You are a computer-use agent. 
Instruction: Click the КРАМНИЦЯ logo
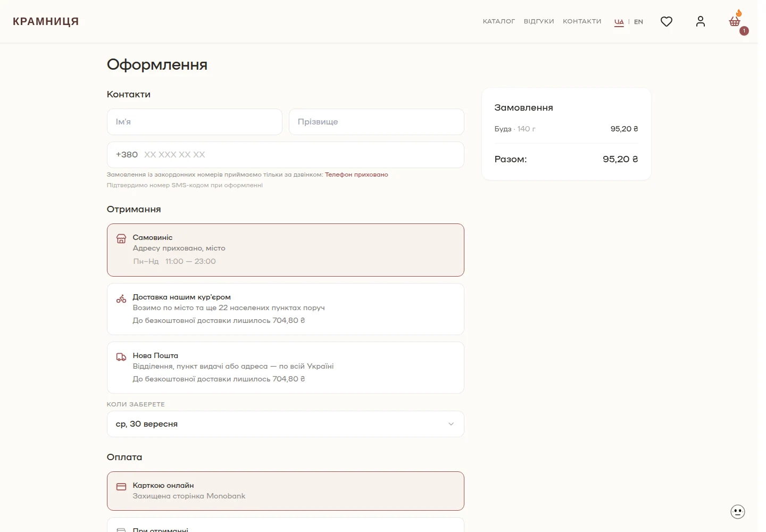[x=46, y=21]
